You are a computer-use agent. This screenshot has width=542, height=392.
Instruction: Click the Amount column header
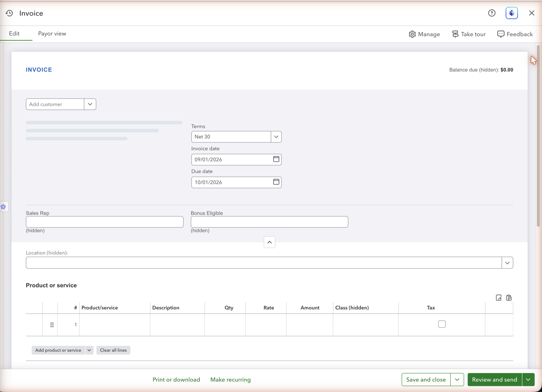310,308
